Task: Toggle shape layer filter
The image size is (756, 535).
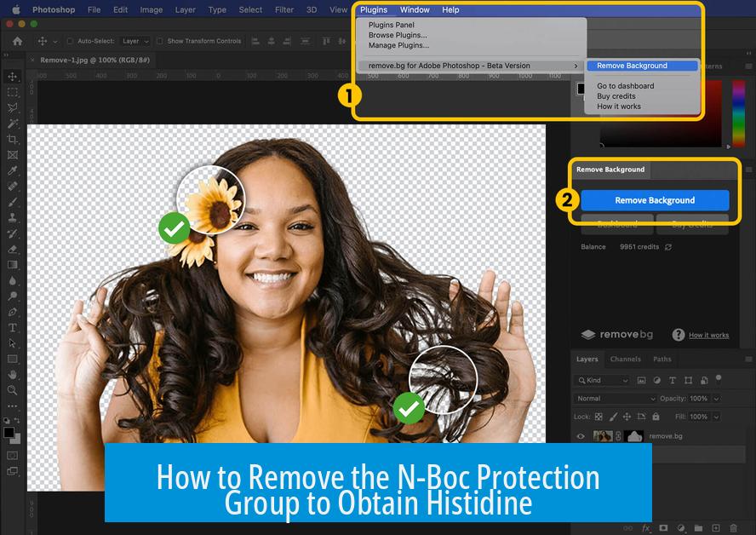Action: point(688,380)
